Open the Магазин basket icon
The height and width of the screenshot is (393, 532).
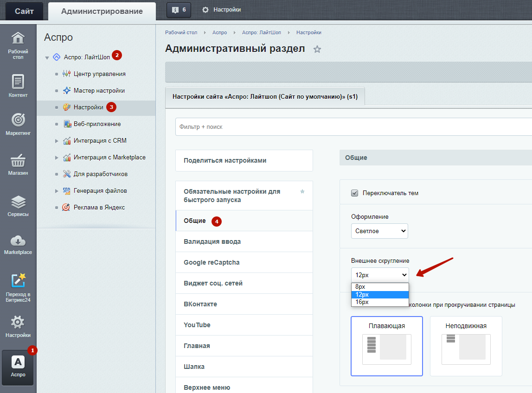click(x=18, y=161)
